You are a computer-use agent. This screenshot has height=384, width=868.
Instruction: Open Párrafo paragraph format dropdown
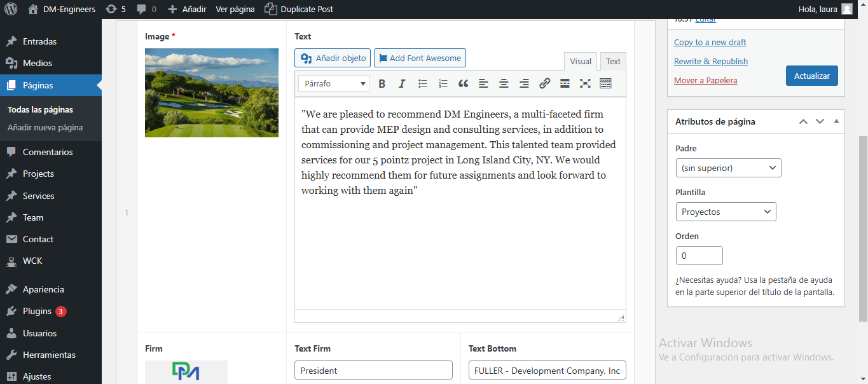(x=334, y=83)
